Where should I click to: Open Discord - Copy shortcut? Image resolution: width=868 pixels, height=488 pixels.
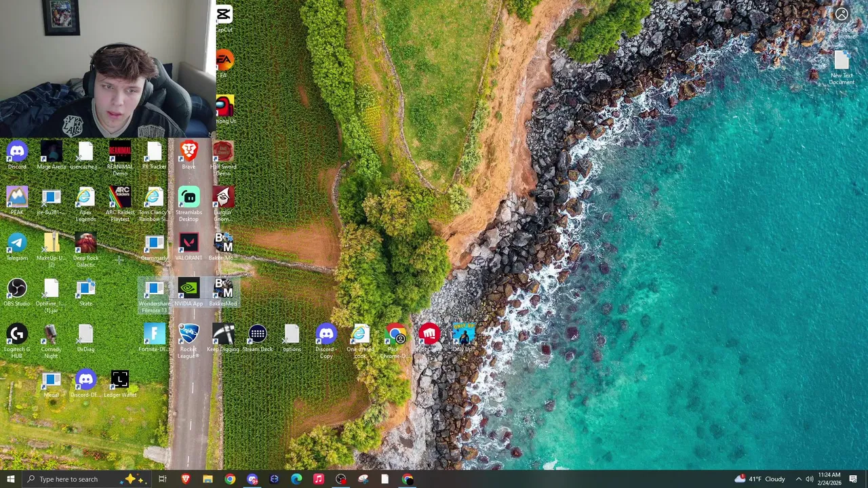(x=326, y=342)
